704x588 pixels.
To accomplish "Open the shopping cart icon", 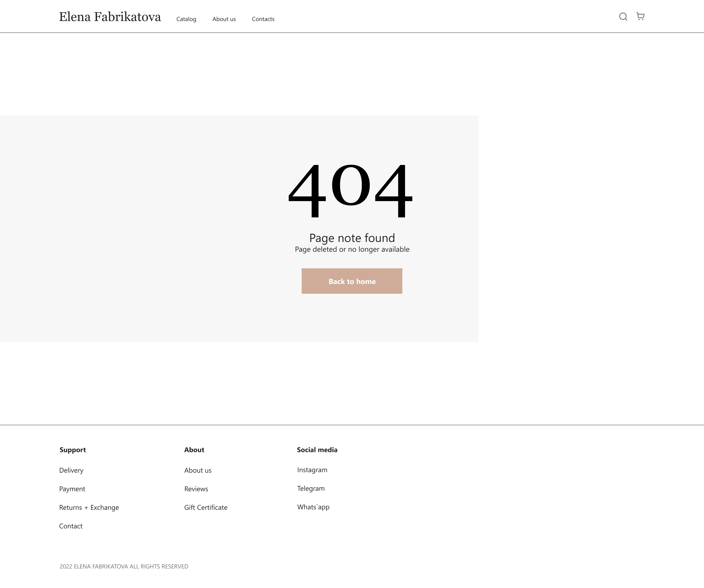I will (x=641, y=16).
